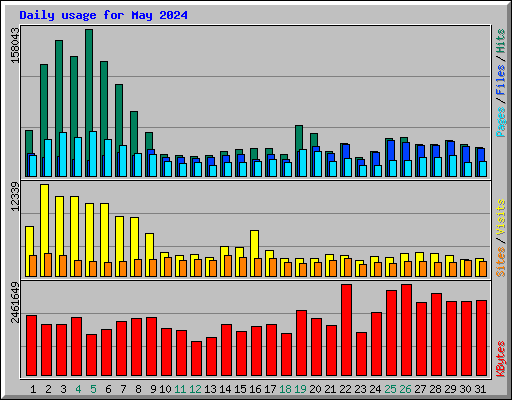Click green day label 19 on the x-axis
Image resolution: width=512 pixels, height=400 pixels.
pyautogui.click(x=300, y=389)
